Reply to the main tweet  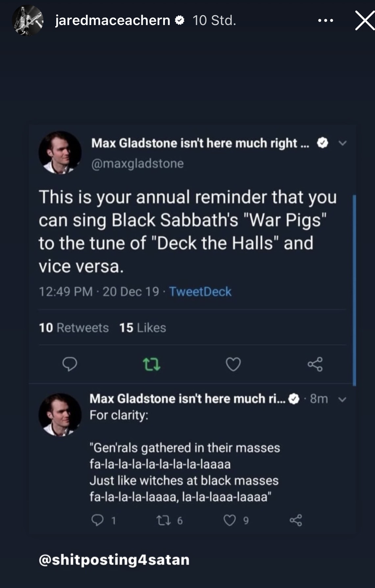70,364
